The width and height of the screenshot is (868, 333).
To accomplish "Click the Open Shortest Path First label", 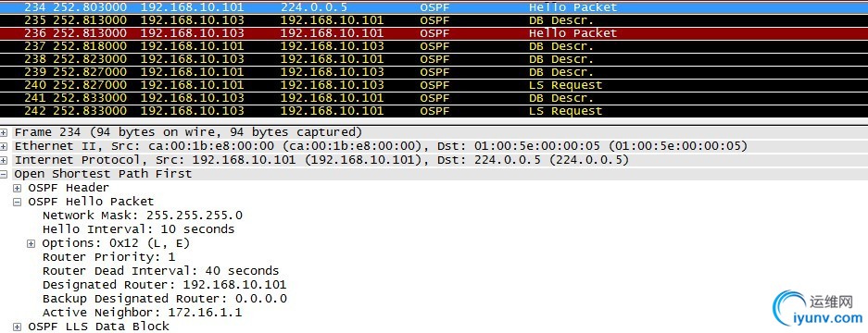I will (x=103, y=174).
